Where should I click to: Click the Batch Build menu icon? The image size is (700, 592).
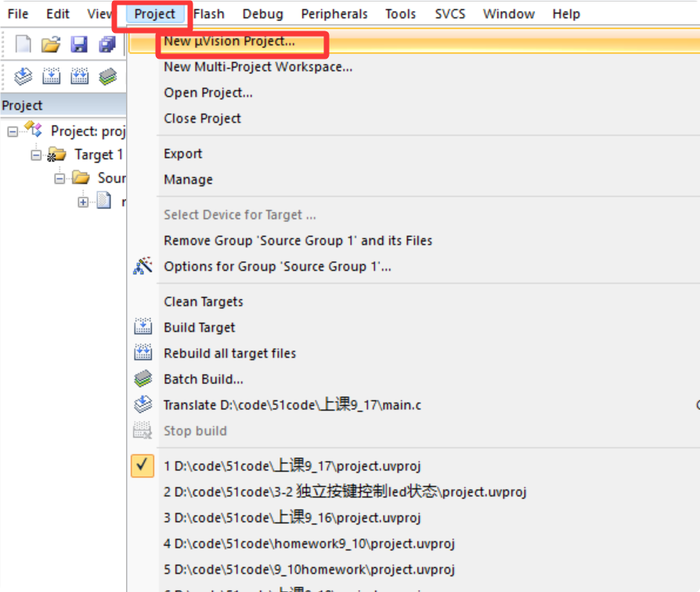[x=143, y=378]
